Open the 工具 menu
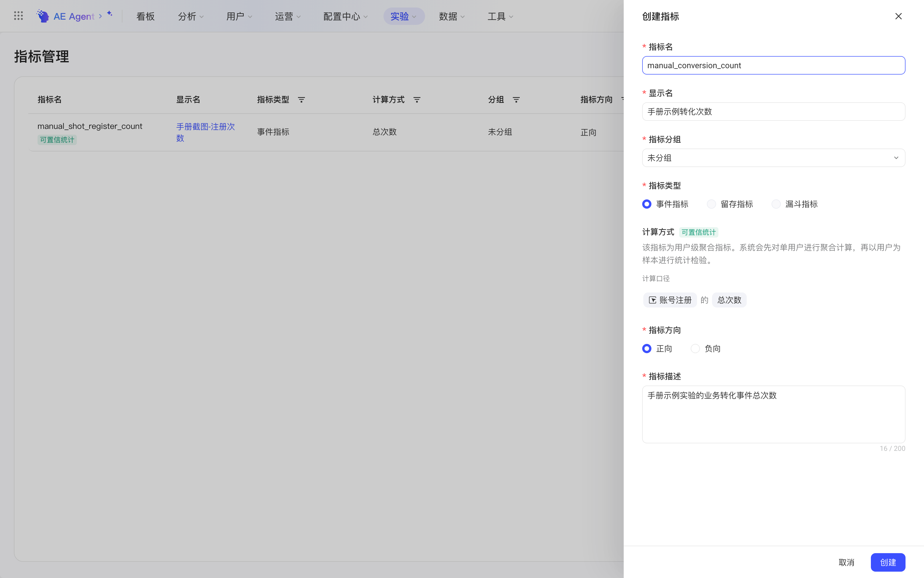Screen dimensions: 924x578 coord(500,16)
